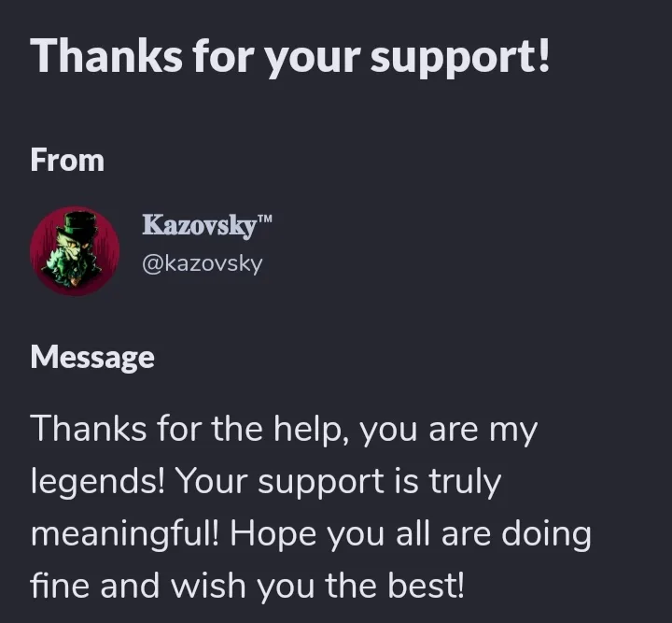672x623 pixels.
Task: Click the 'Thanks for your support!' heading
Action: pyautogui.click(x=289, y=56)
